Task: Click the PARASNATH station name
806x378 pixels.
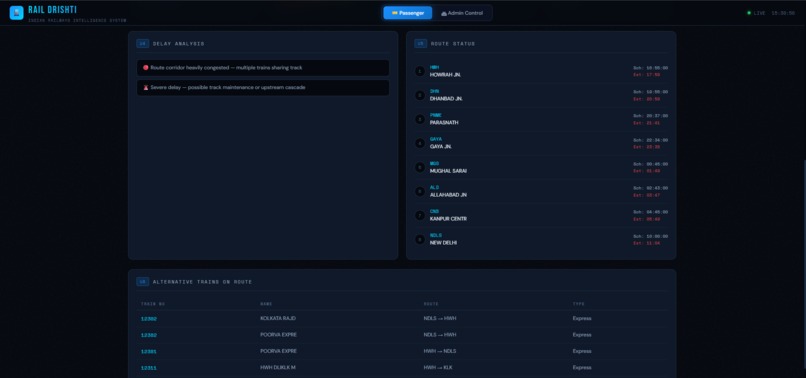Action: [444, 123]
